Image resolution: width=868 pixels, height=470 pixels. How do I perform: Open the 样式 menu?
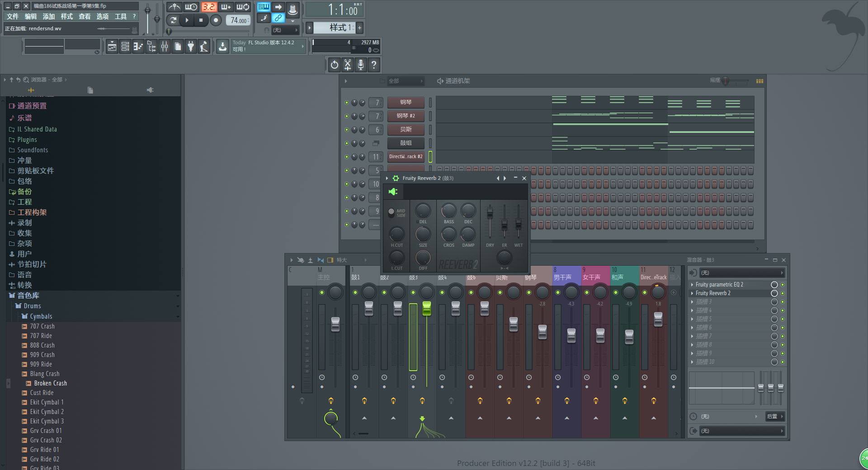pyautogui.click(x=67, y=16)
